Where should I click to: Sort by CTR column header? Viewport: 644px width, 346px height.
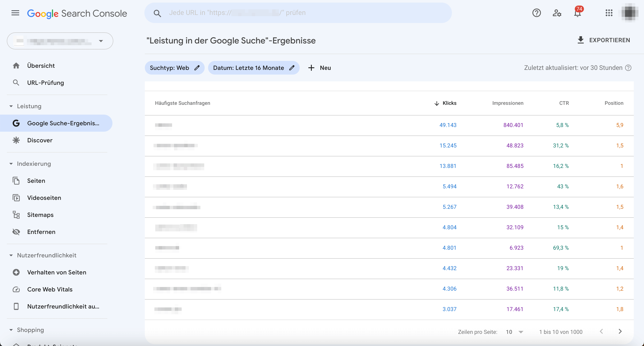(564, 103)
